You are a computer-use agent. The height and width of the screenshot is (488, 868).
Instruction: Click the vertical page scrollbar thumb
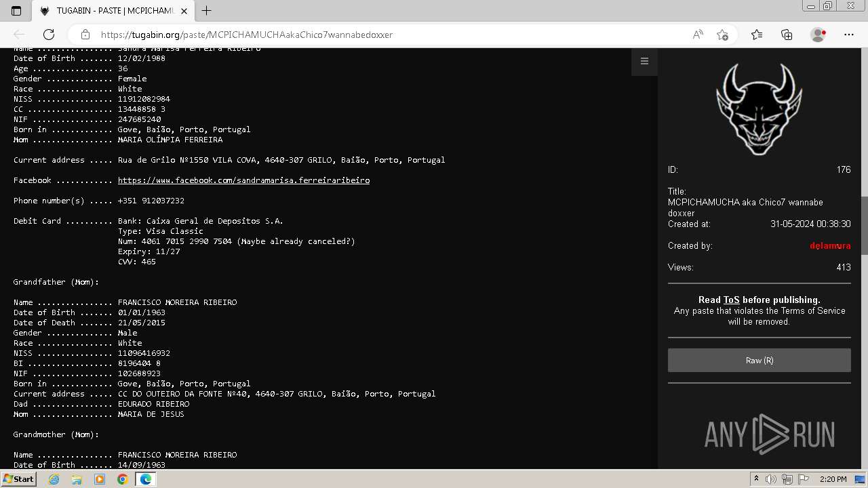[864, 226]
